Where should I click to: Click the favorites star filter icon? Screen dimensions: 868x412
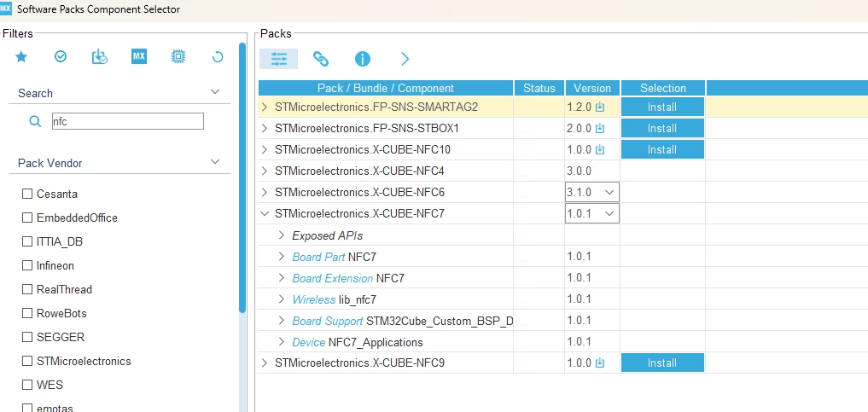coord(21,56)
